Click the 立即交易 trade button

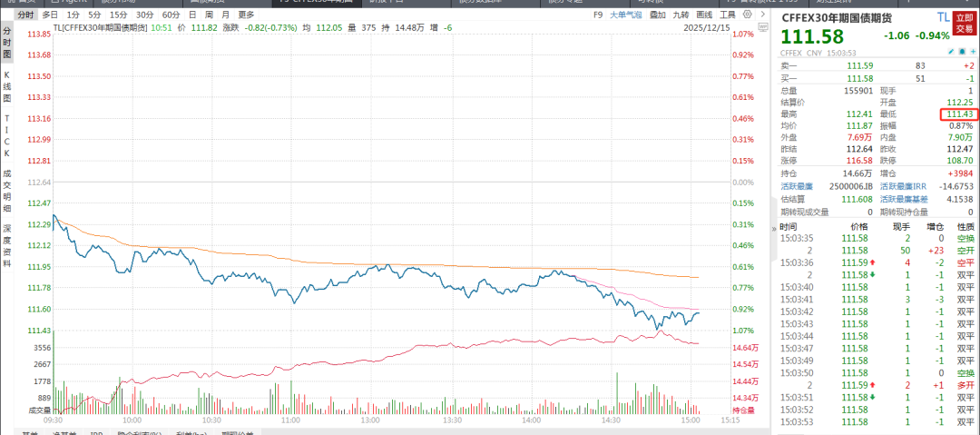coord(965,23)
